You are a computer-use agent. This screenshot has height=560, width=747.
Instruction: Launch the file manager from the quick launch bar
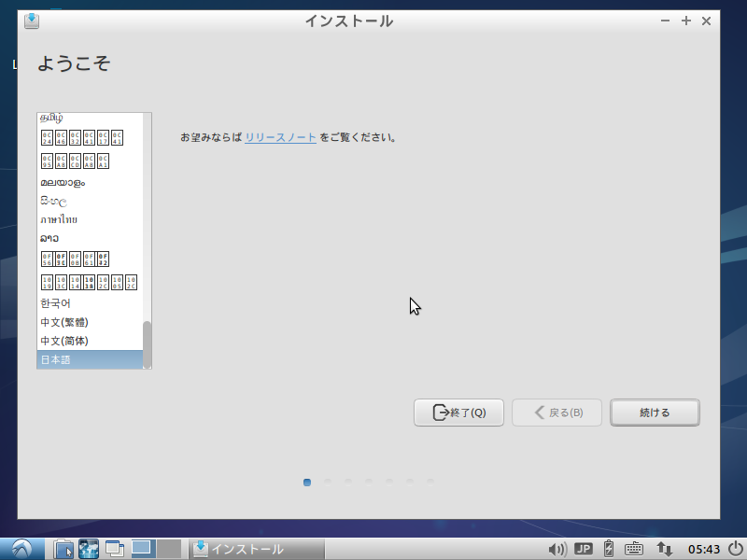63,549
